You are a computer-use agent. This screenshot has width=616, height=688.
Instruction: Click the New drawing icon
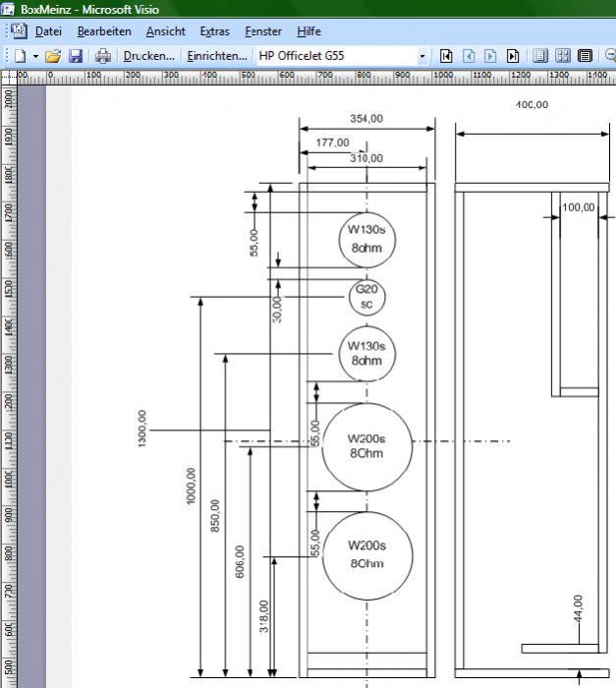tap(20, 56)
